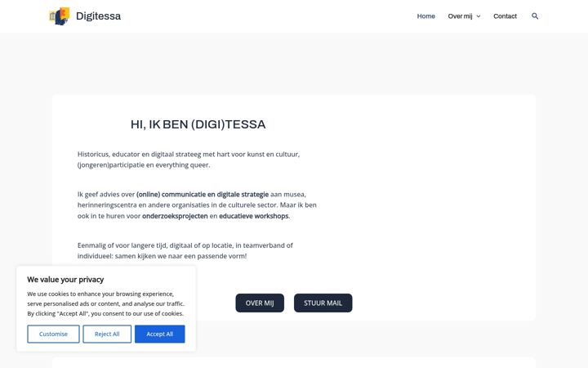Click the OVER MIJ button
This screenshot has height=368, width=588.
pos(260,303)
